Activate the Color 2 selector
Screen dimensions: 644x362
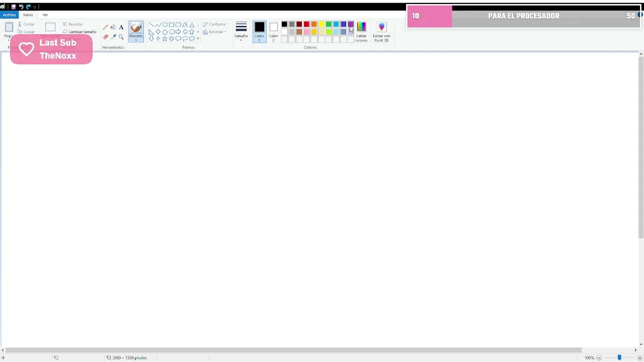pos(273,31)
